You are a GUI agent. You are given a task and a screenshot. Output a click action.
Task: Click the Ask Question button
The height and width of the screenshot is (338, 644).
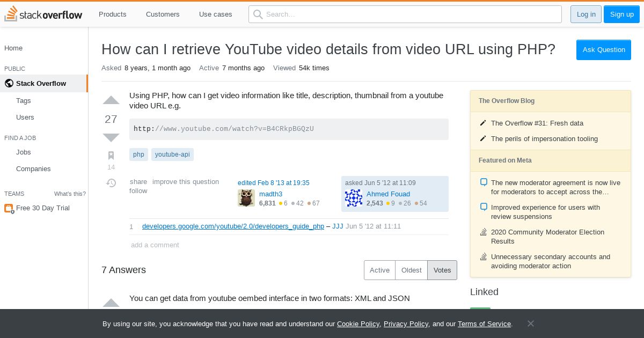604,50
